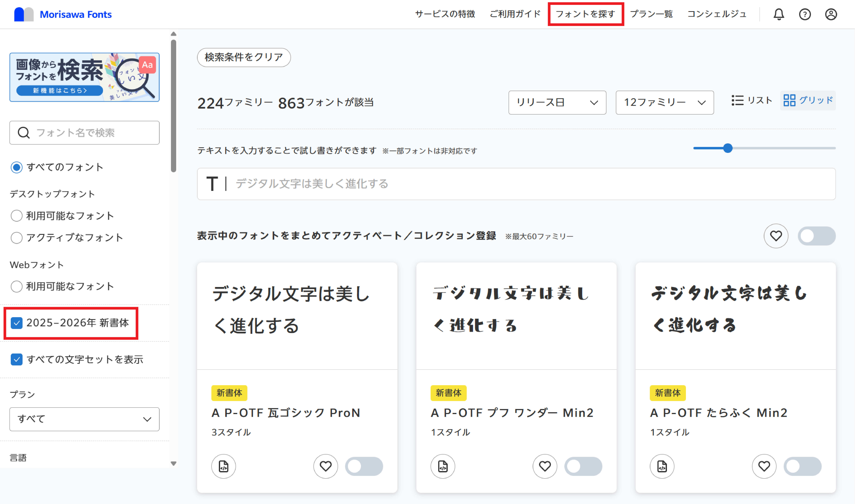
Task: Click the Morisawa Fonts logo
Action: [x=63, y=14]
